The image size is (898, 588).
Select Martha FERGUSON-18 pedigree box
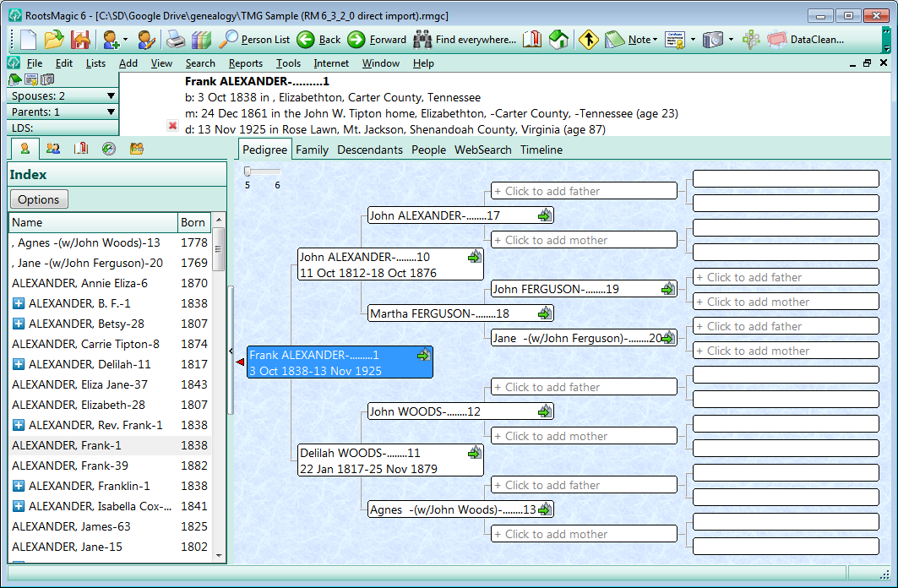[460, 313]
